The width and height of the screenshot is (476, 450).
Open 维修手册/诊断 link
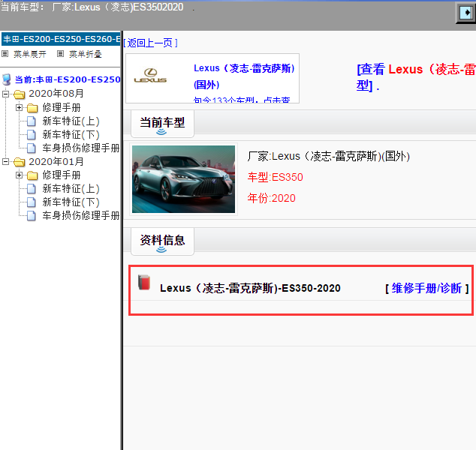[x=426, y=288]
